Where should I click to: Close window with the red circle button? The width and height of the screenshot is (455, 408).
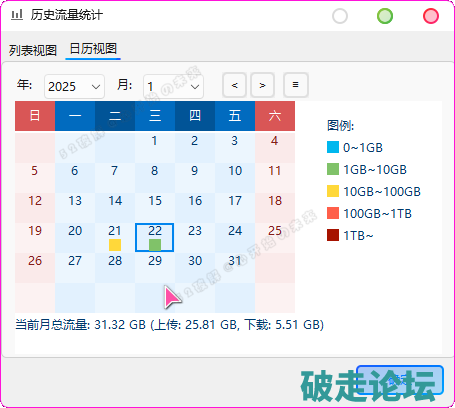(431, 16)
